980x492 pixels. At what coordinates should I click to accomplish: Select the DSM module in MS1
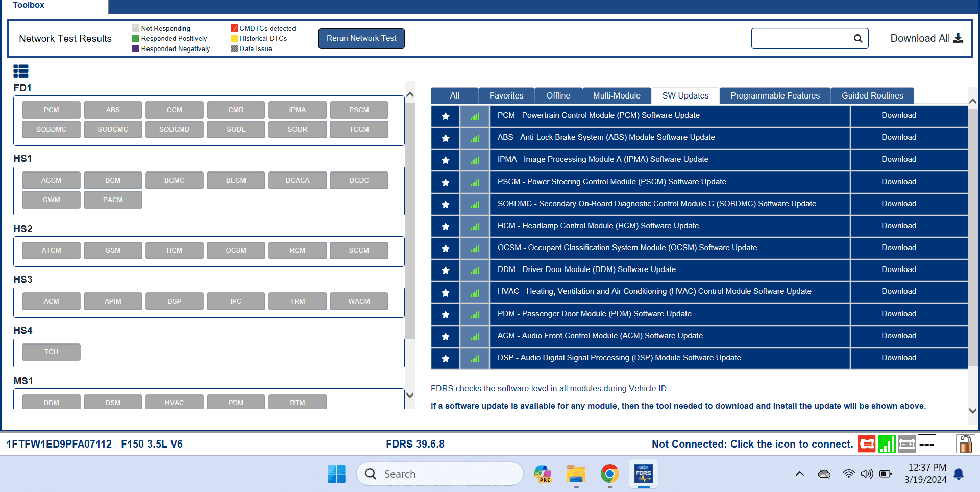(113, 402)
